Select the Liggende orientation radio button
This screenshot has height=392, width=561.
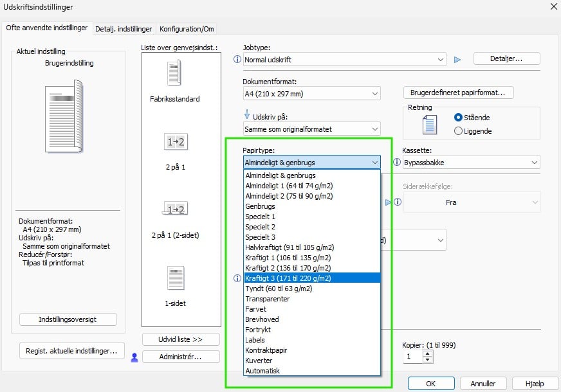pyautogui.click(x=458, y=130)
